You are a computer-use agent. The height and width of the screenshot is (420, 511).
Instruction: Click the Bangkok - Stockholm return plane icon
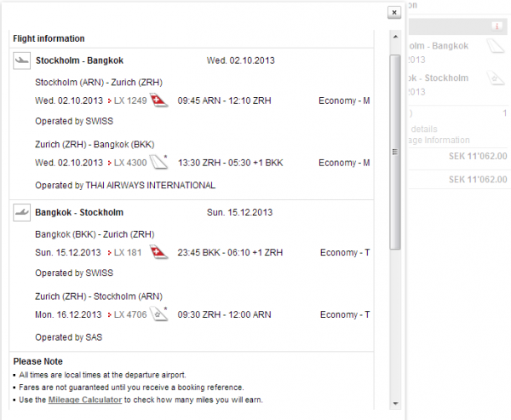(x=22, y=212)
